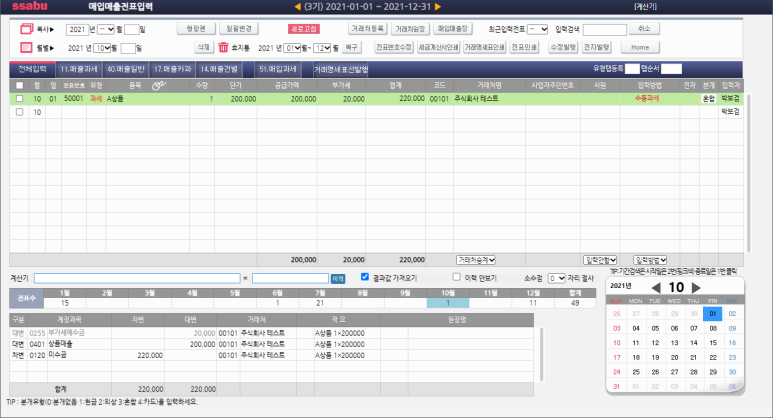Screen dimensions: 773x418
Task: Click the 탭순서 input box
Action: [x=671, y=69]
